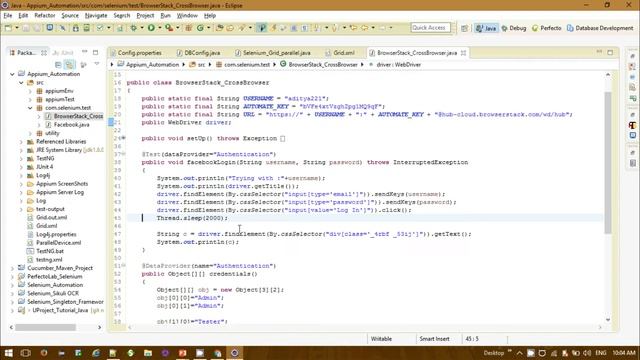The image size is (640, 360).
Task: Click the Package Explorer horizontal scrollbar thumb
Action: coord(45,327)
